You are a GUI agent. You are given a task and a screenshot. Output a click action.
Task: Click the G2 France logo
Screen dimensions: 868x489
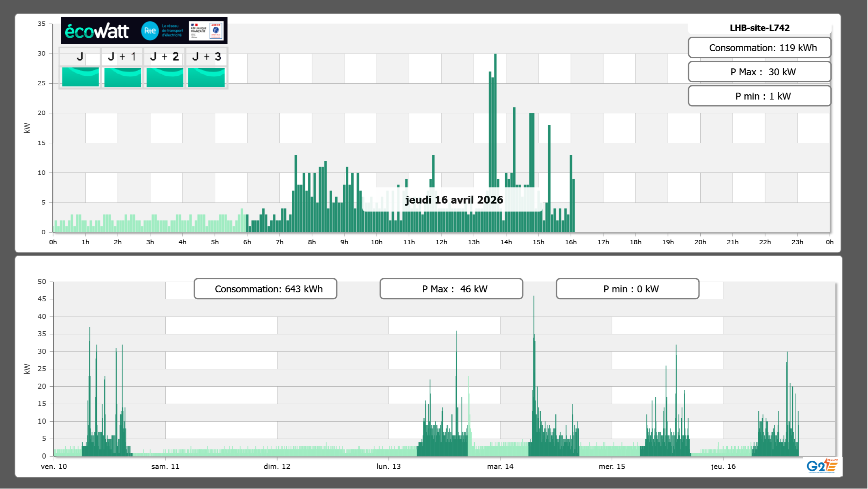pos(822,466)
